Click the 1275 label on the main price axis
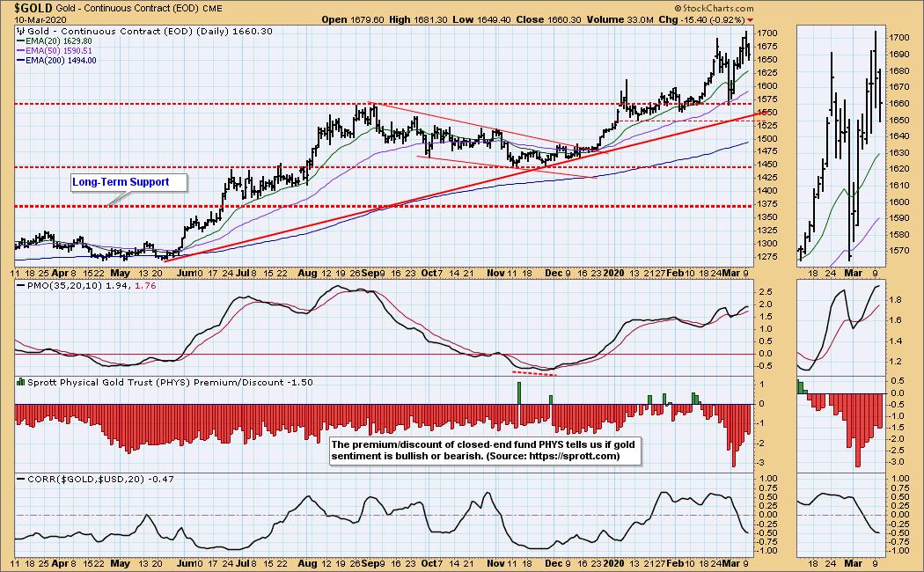Viewport: 924px width, 572px height. pos(768,256)
